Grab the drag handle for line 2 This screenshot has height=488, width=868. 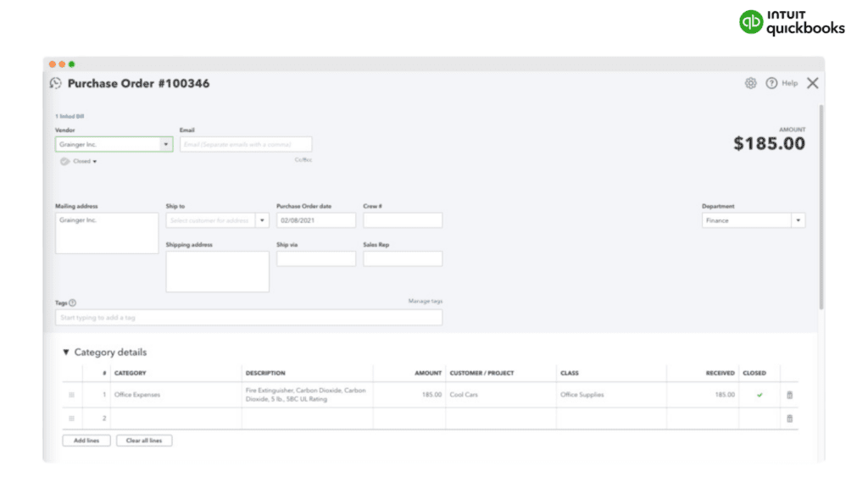coord(71,419)
